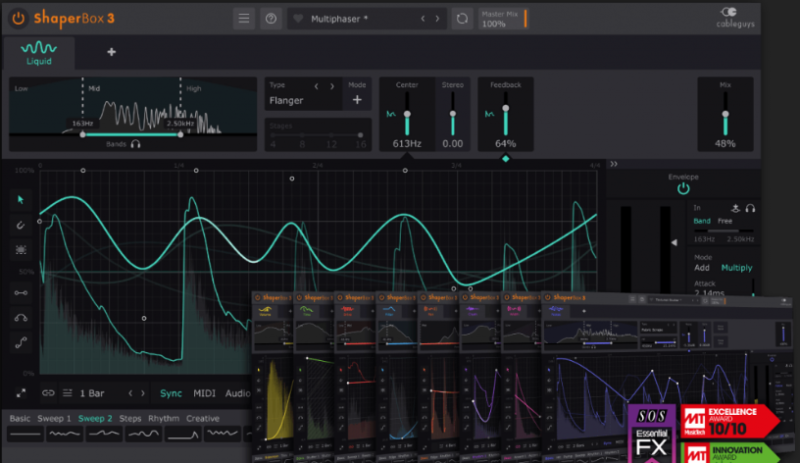
Task: Select the straight line node tool
Action: point(21,293)
